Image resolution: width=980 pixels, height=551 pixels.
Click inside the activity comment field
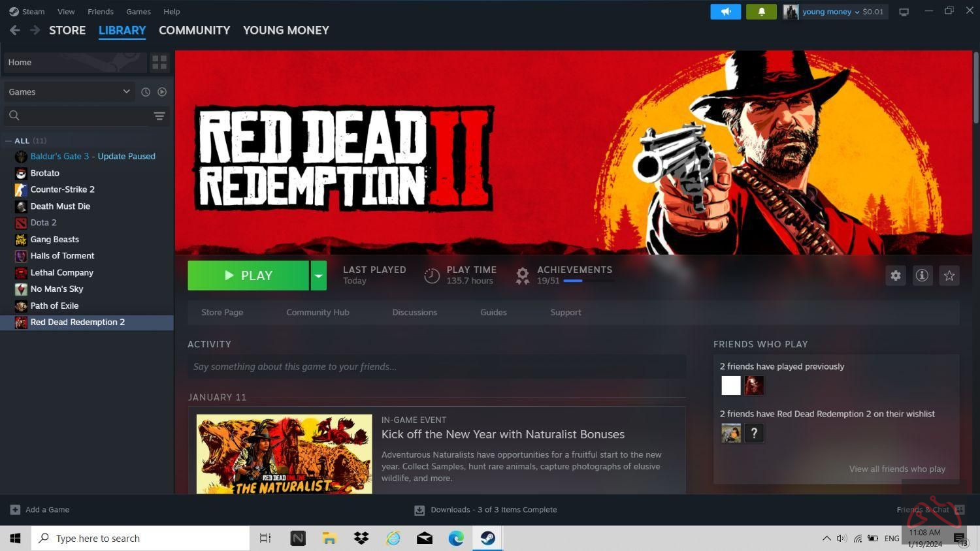436,366
